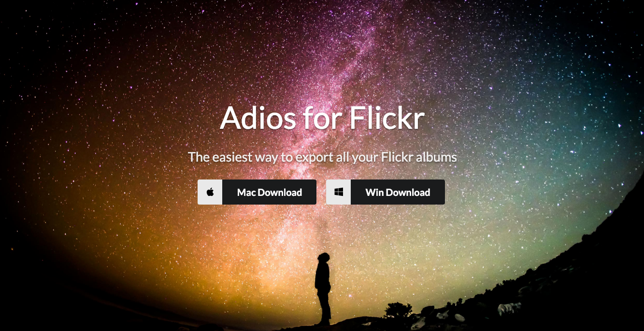
Task: Download the Windows version
Action: pyautogui.click(x=386, y=192)
